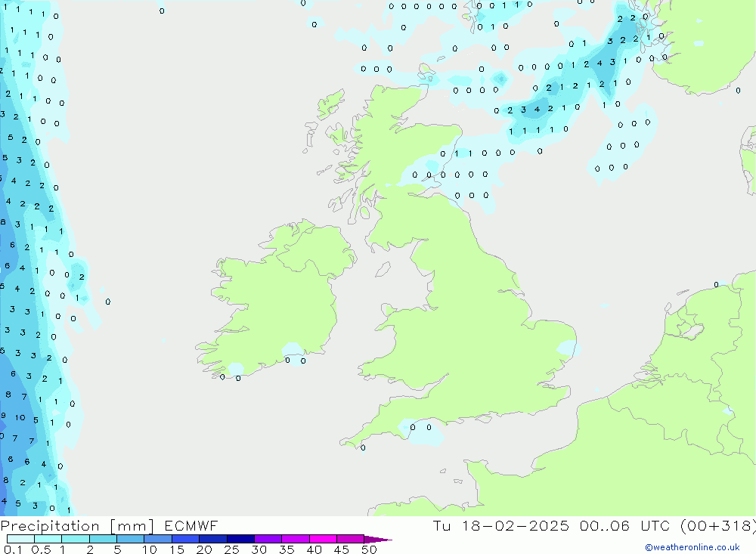Click the '10' precipitation value on the map
This screenshot has height=554, width=756.
[x=20, y=417]
